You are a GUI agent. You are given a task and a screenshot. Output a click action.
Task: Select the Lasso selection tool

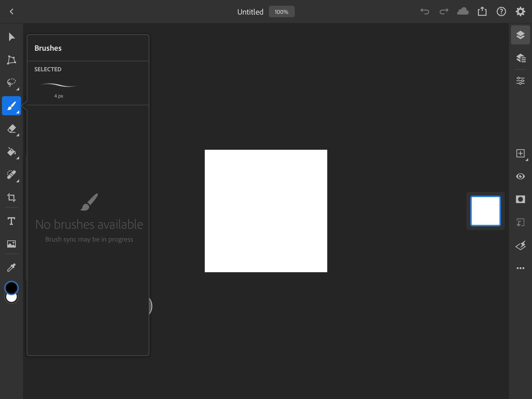pyautogui.click(x=11, y=83)
